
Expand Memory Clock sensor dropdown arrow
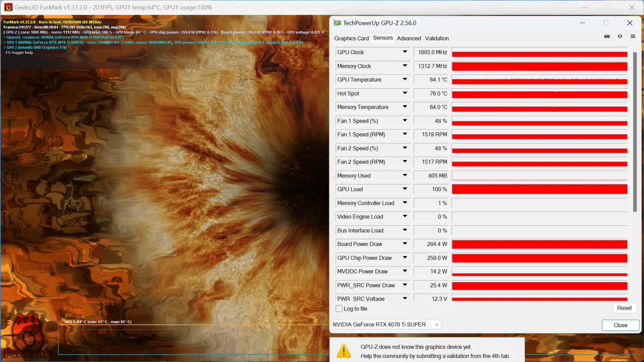(404, 66)
